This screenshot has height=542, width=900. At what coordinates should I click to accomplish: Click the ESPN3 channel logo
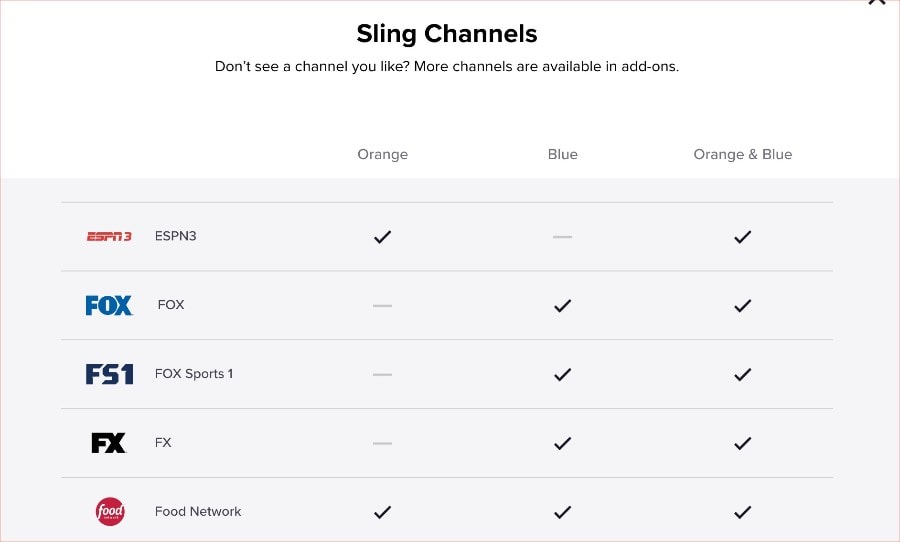tap(109, 237)
